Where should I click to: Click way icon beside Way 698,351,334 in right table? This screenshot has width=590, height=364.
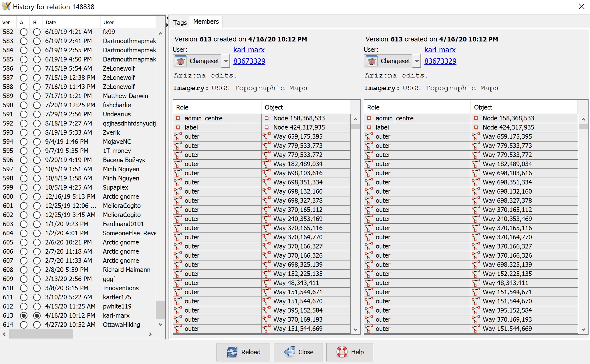[x=476, y=182]
